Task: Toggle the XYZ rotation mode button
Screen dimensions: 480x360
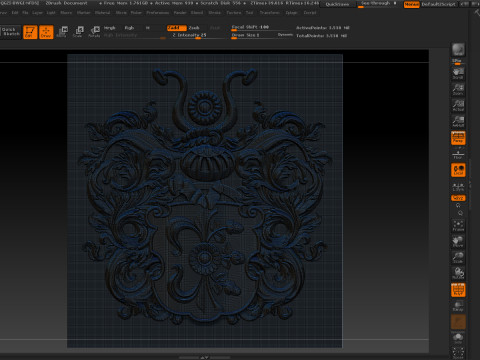Action: 458,198
